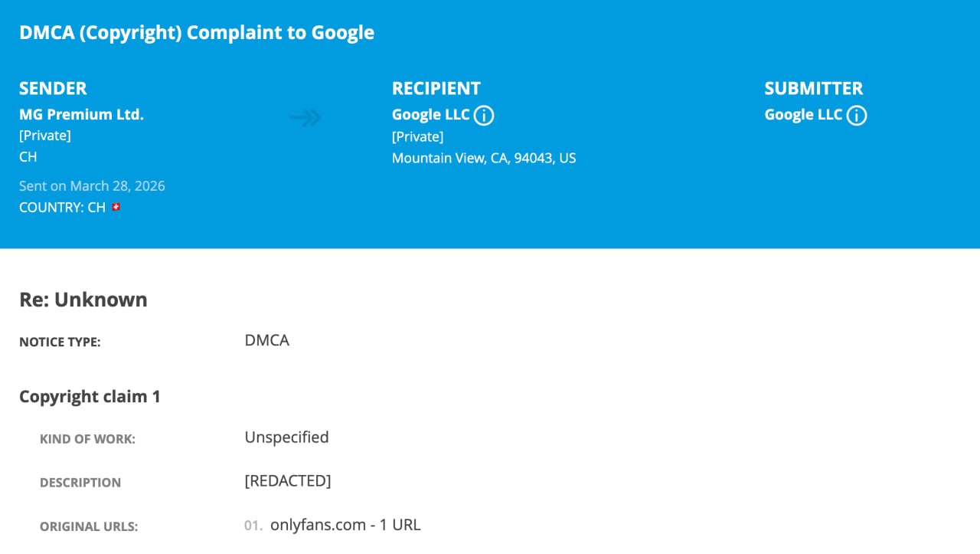Select the [REDACTED] description value
980x554 pixels.
pos(288,481)
